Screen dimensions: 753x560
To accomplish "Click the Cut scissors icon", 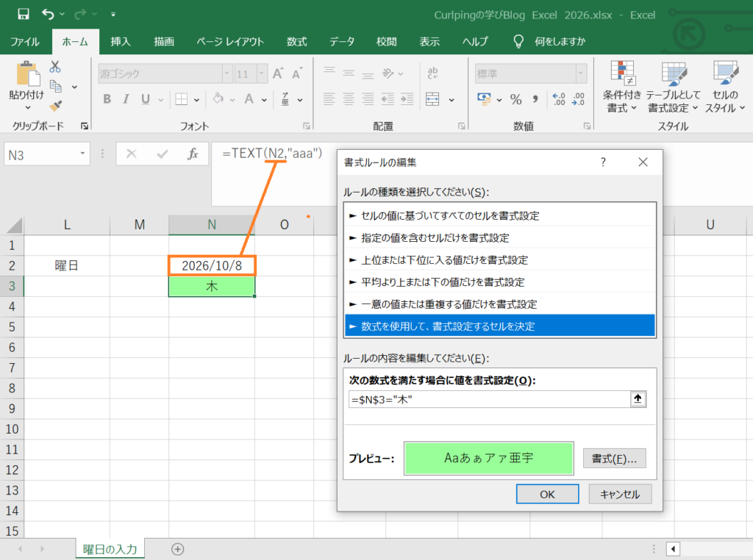I will pyautogui.click(x=55, y=67).
